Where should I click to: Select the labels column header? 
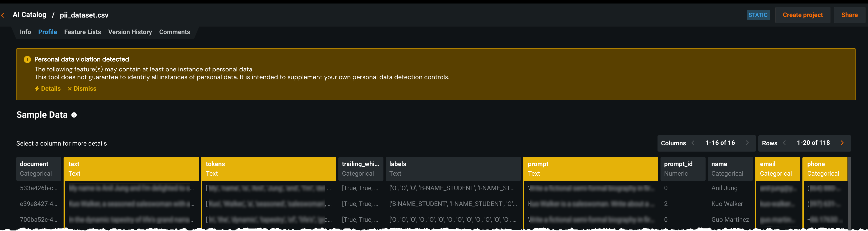[453, 169]
